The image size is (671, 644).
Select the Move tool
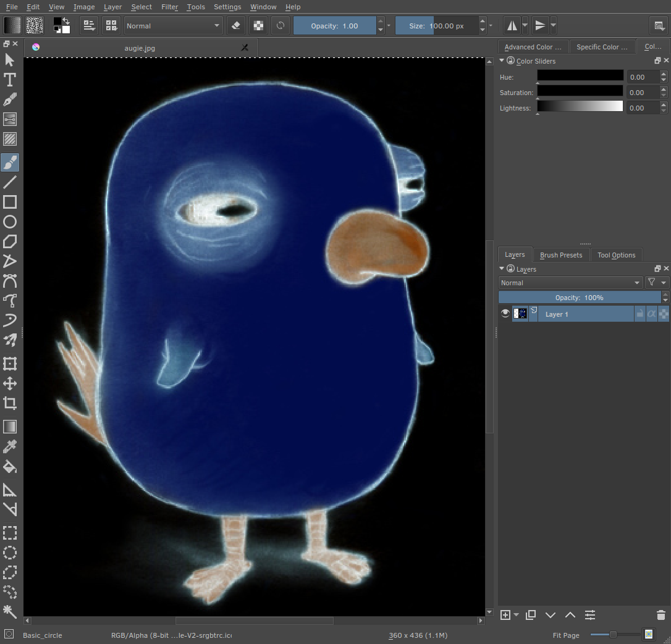[9, 383]
